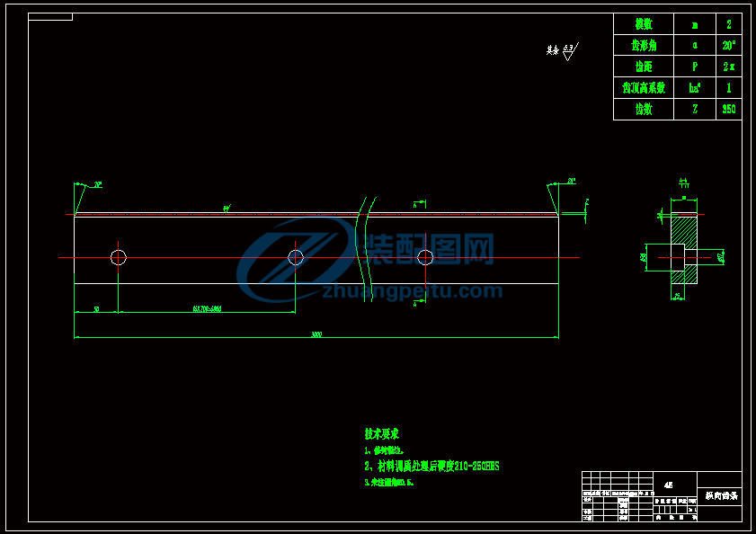The height and width of the screenshot is (534, 756).
Task: Select technical requirement line 3
Action: click(x=389, y=482)
